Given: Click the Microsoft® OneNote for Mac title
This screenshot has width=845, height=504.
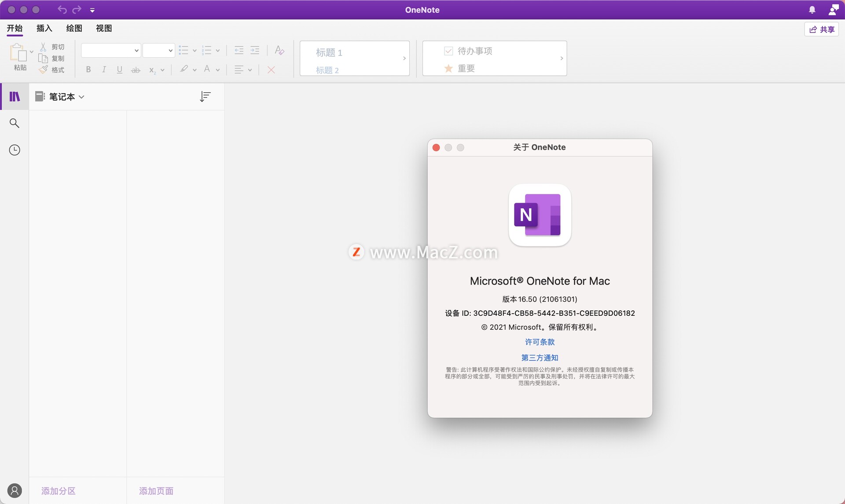Looking at the screenshot, I should coord(540,281).
